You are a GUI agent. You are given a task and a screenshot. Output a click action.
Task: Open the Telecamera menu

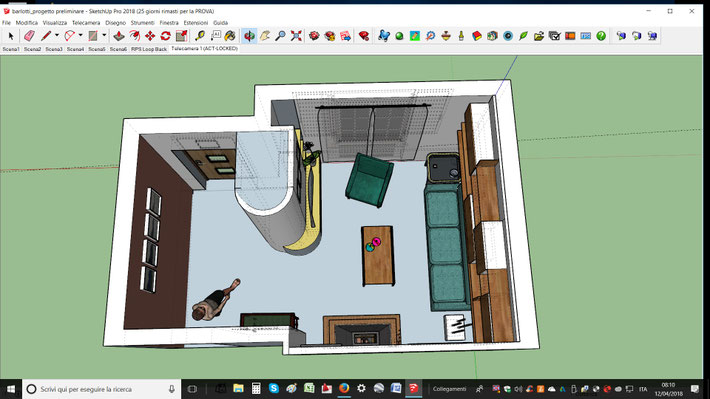pyautogui.click(x=86, y=23)
